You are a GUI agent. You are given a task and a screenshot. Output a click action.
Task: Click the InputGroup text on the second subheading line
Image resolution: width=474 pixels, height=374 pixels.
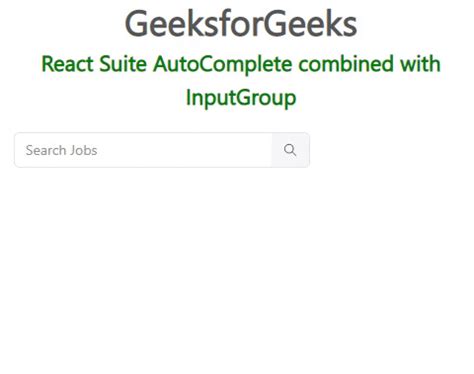(241, 98)
